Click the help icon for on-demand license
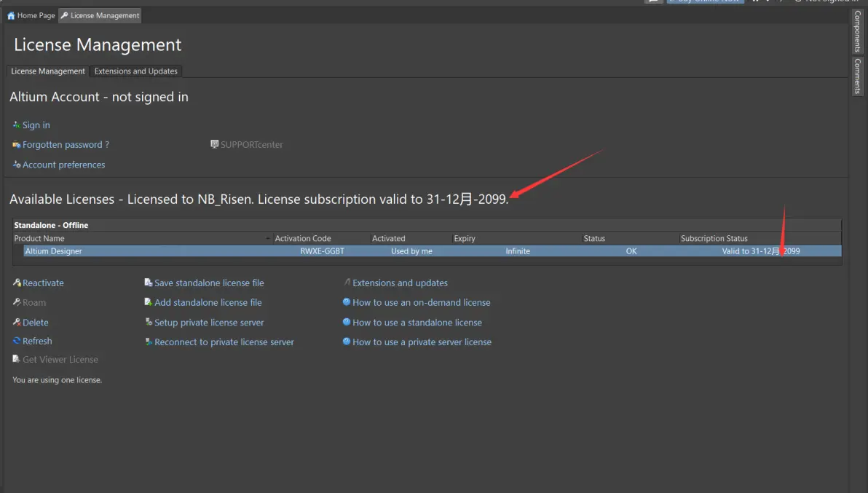This screenshot has height=493, width=868. pyautogui.click(x=347, y=302)
